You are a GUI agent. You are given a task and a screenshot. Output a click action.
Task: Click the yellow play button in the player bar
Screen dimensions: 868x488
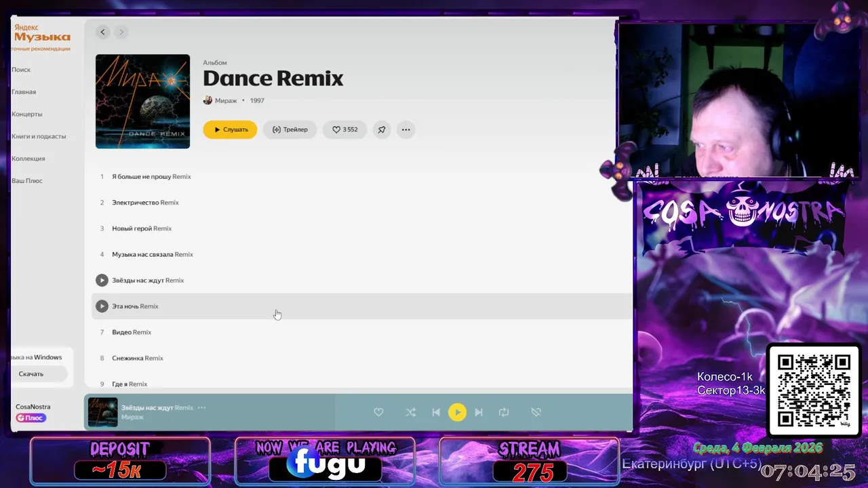point(457,412)
